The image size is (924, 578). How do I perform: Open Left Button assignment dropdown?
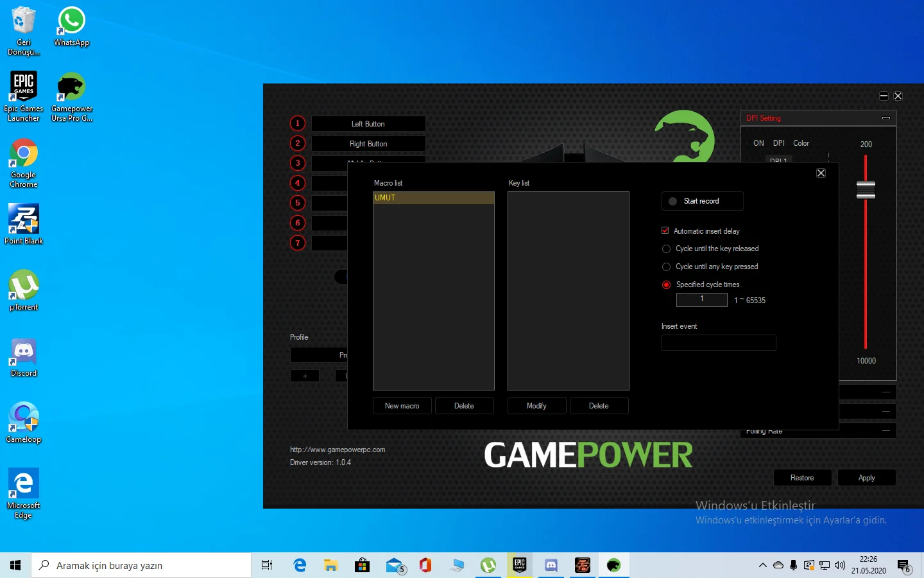pyautogui.click(x=368, y=123)
